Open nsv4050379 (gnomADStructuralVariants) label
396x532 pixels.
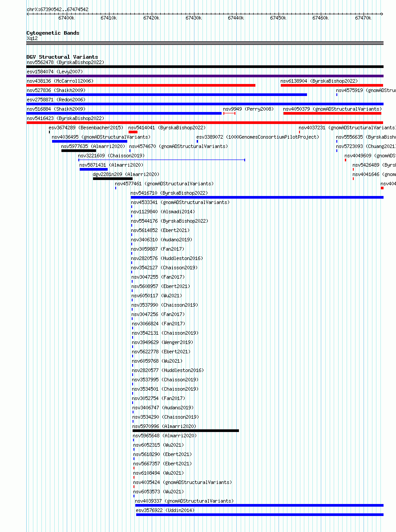(332, 109)
